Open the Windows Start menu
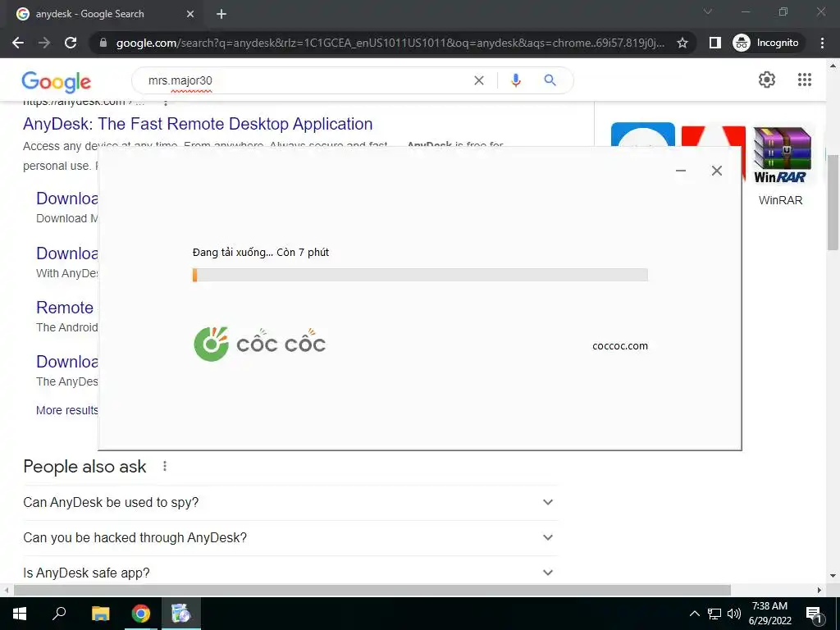Viewport: 840px width, 630px height. [20, 614]
